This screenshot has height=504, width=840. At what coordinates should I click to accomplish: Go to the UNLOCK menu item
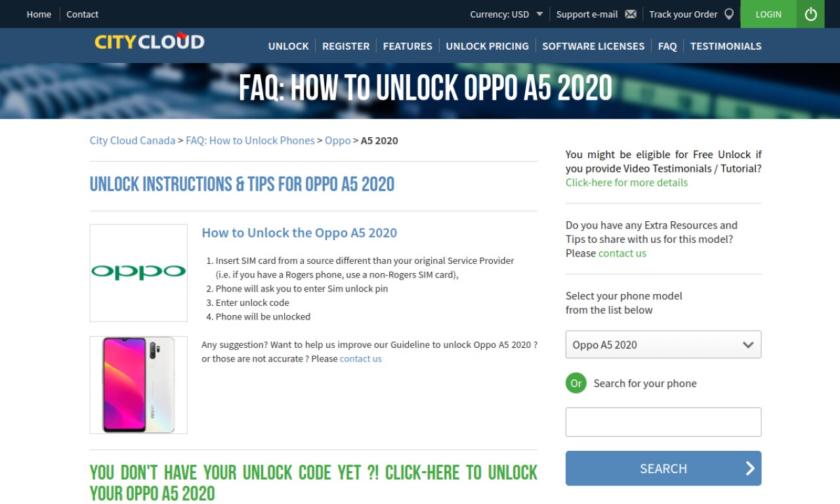288,46
